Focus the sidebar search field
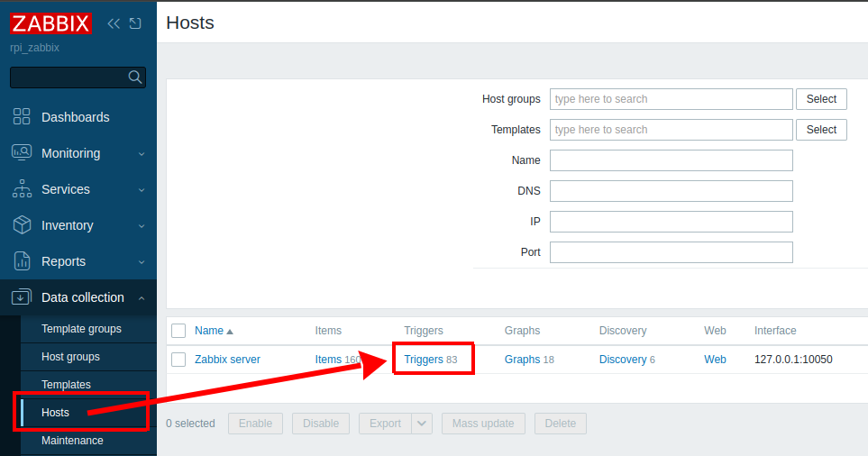This screenshot has height=456, width=868. coord(78,78)
